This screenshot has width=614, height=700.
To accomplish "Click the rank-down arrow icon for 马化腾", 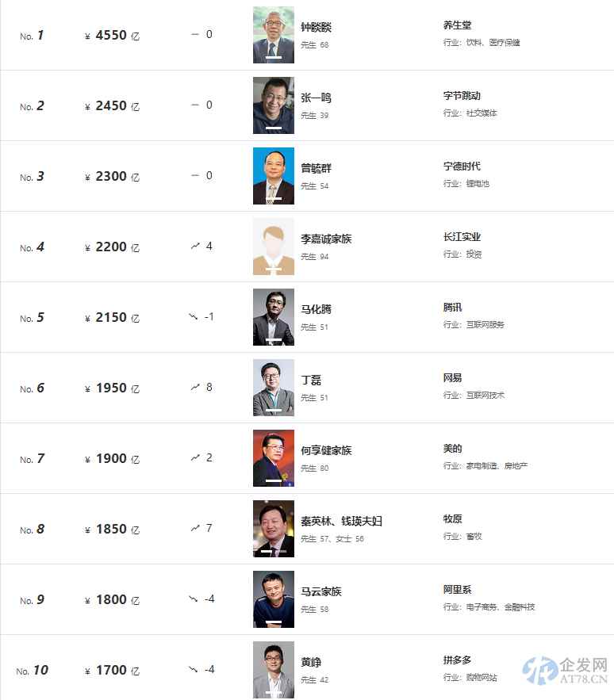I will 194,316.
